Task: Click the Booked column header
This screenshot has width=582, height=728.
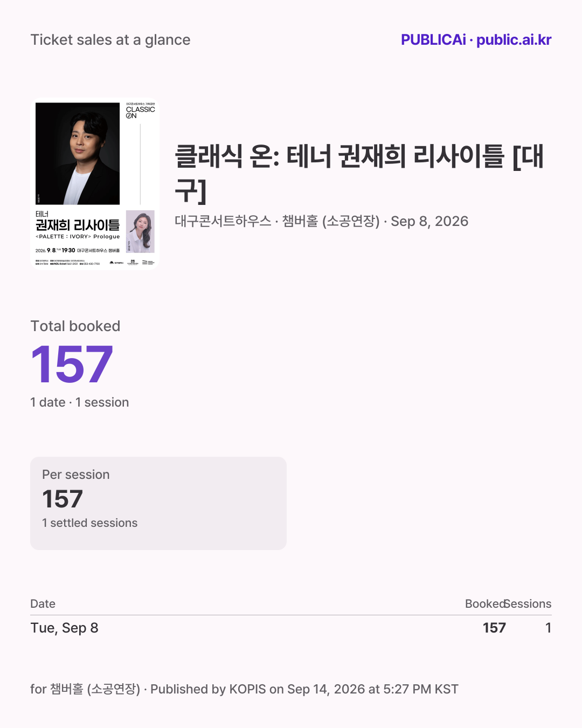Action: click(485, 604)
